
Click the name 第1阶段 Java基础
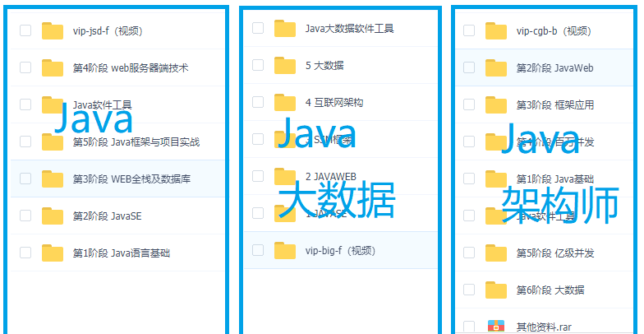555,179
